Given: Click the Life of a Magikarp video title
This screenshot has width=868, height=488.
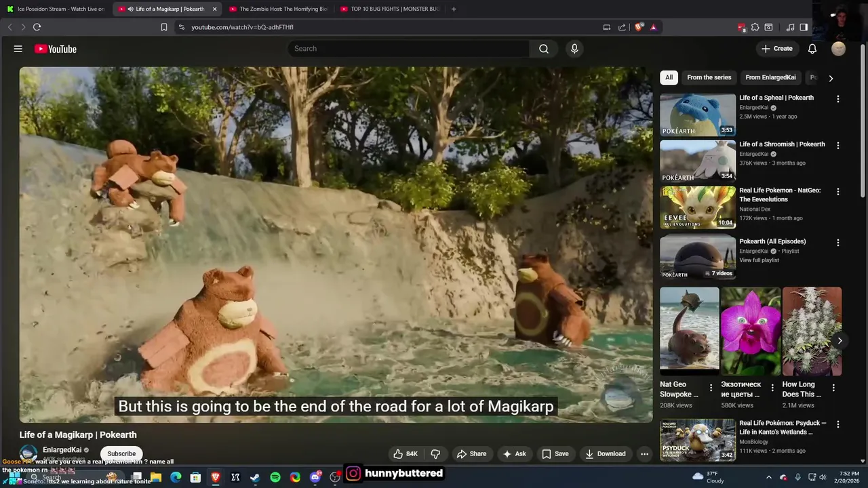Looking at the screenshot, I should (78, 435).
